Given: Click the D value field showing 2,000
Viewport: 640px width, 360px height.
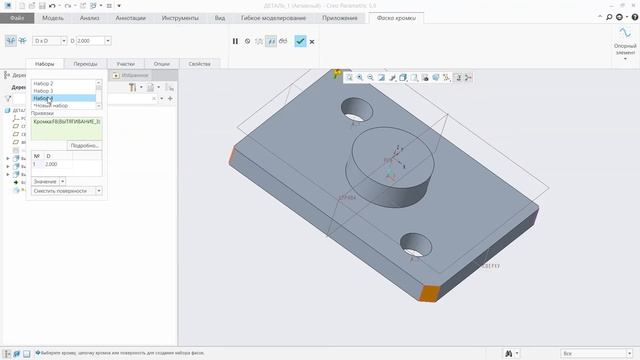Looking at the screenshot, I should coord(90,41).
